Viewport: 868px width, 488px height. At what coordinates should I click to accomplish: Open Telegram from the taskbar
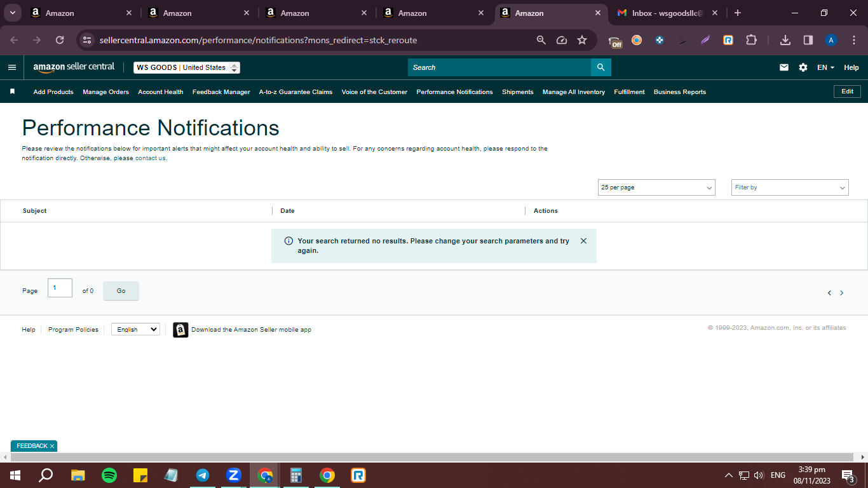203,475
